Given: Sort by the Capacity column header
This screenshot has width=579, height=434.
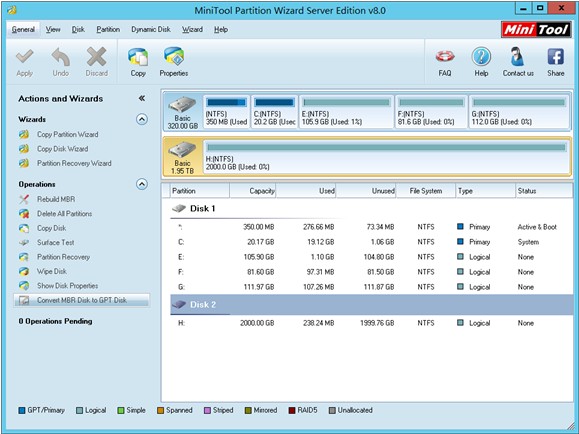Looking at the screenshot, I should coord(253,191).
